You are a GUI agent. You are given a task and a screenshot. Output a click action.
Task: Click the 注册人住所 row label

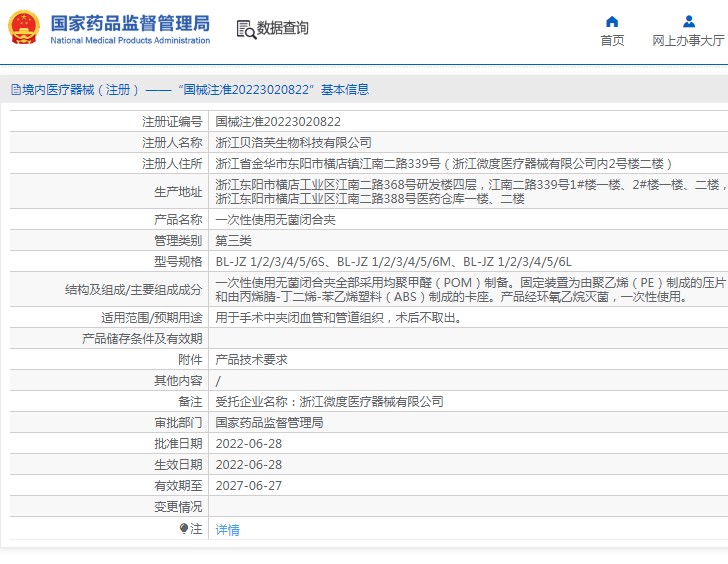(172, 163)
